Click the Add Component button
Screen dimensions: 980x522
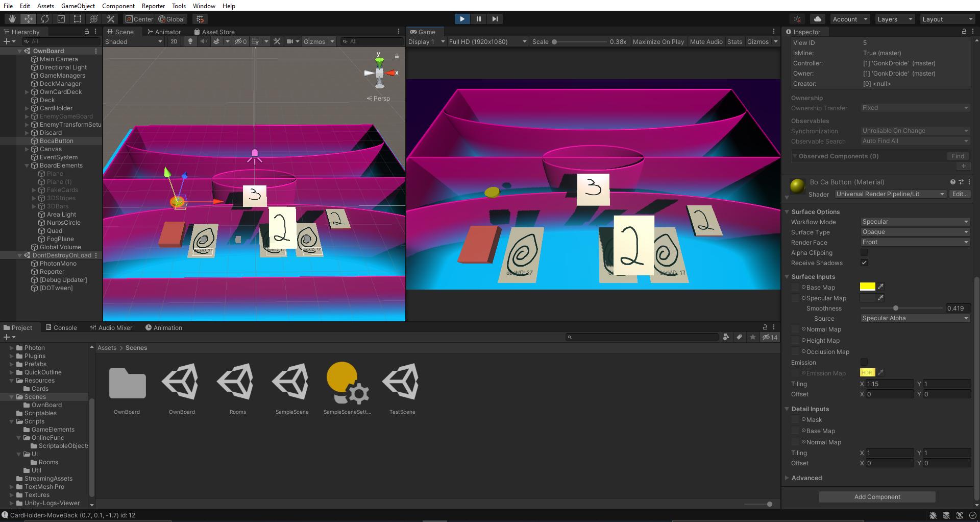(877, 496)
